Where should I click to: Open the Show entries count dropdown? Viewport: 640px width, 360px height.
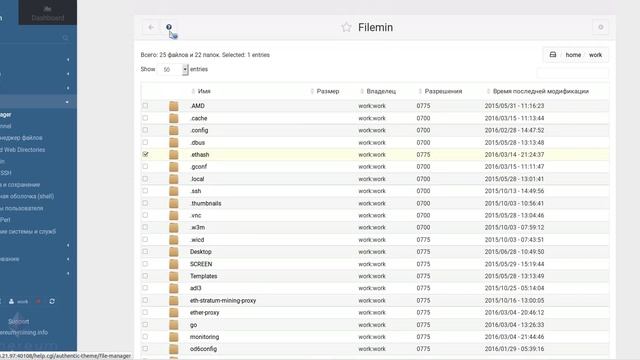coord(174,70)
